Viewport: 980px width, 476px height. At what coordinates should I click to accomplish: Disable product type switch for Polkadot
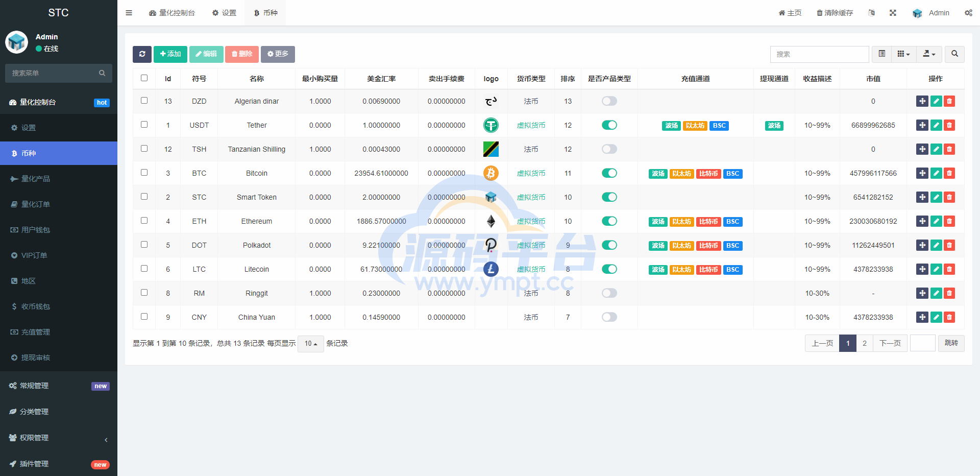tap(609, 245)
